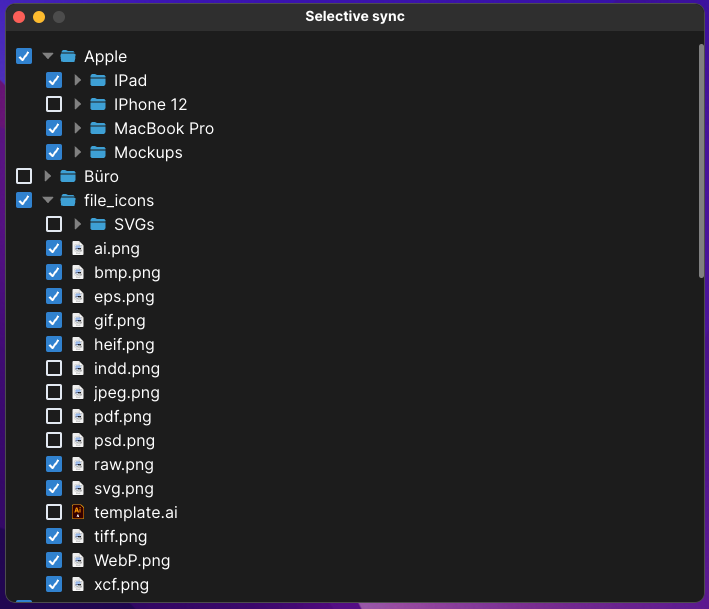Uncheck the Mockups folder checkbox
This screenshot has width=709, height=609.
pos(54,152)
